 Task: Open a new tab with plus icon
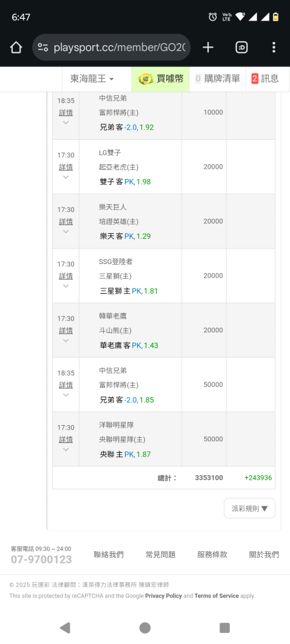[x=208, y=48]
